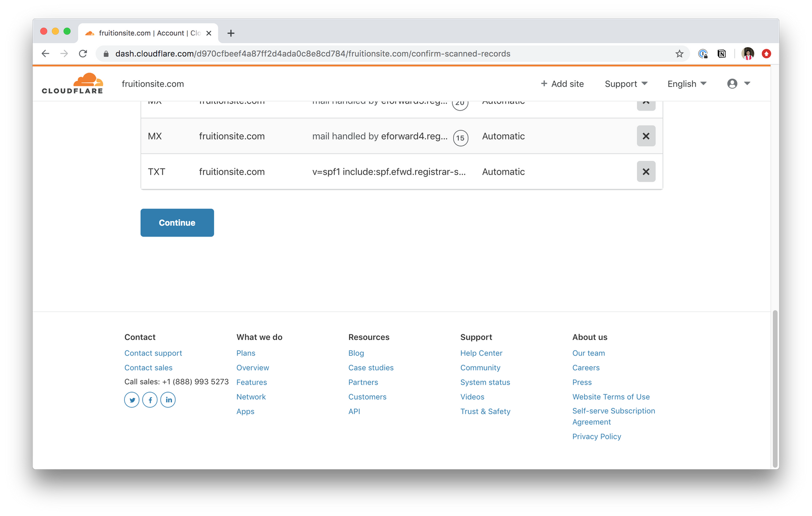Open Facebook social icon in footer

tap(150, 400)
